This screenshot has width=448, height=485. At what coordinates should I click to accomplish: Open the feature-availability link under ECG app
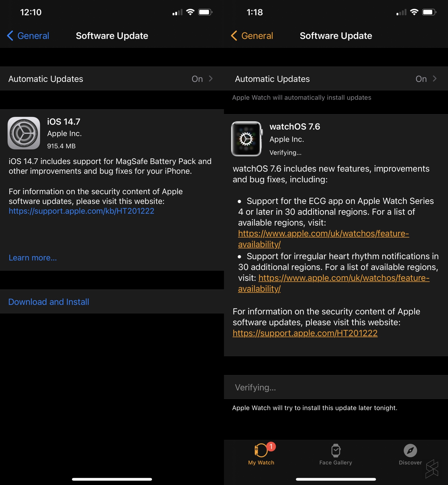pyautogui.click(x=323, y=239)
